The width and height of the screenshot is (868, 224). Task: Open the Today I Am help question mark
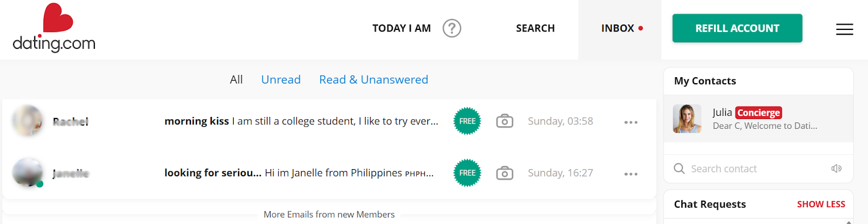pyautogui.click(x=451, y=28)
